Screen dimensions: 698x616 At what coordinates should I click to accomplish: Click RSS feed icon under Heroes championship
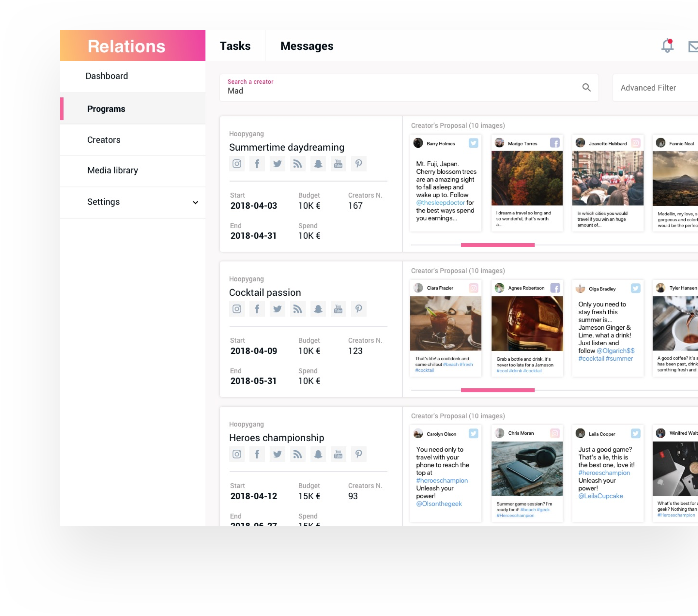[298, 454]
